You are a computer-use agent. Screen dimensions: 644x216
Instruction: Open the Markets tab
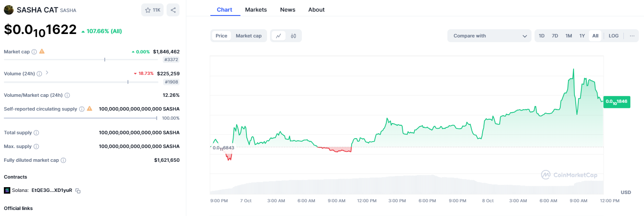click(256, 9)
